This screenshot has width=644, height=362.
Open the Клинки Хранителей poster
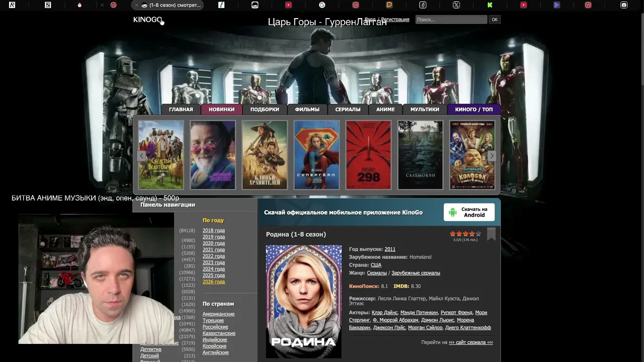coord(265,155)
